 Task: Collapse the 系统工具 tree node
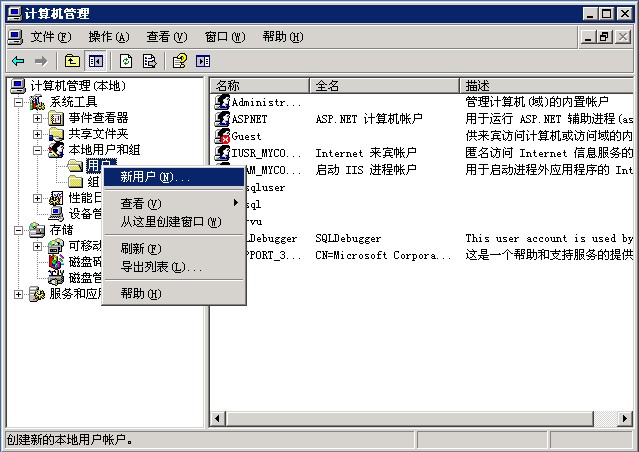[x=18, y=102]
